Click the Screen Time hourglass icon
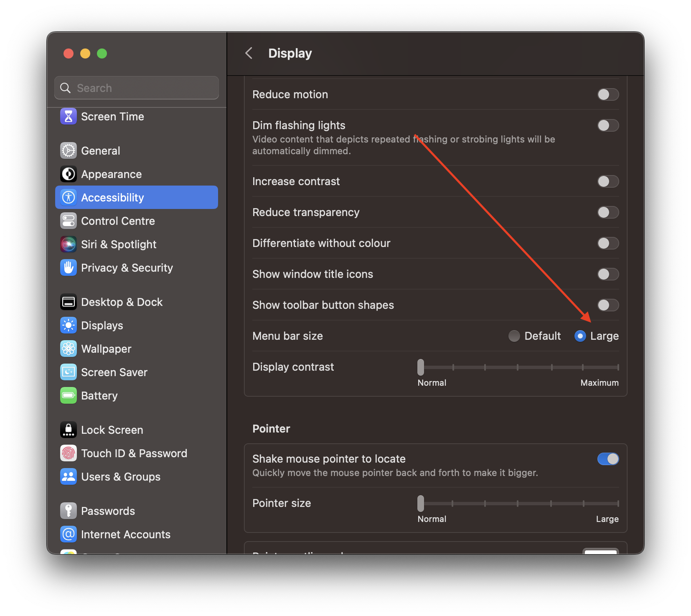 pos(69,117)
